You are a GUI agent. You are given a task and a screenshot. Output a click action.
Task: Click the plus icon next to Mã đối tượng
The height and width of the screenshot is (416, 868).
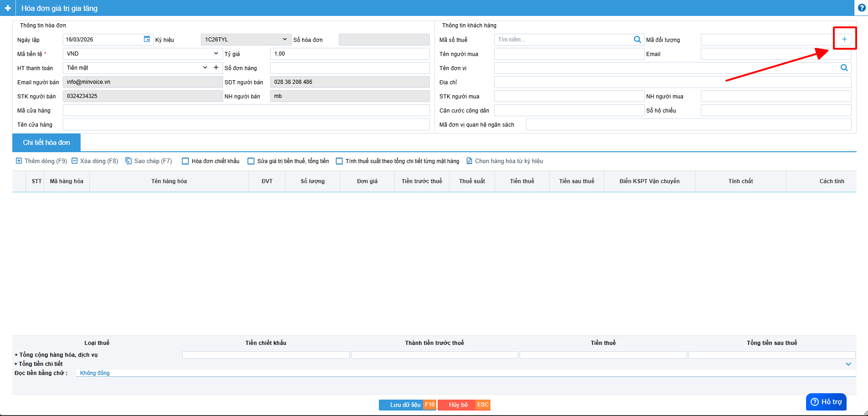coord(844,39)
